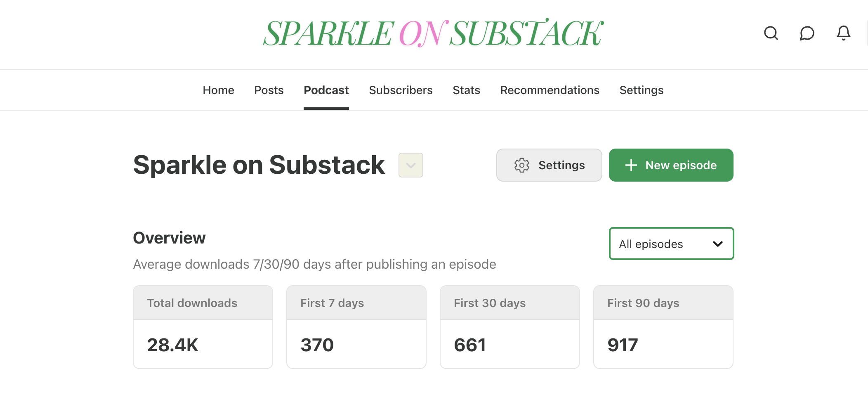The height and width of the screenshot is (402, 868).
Task: Click the First 90 days card
Action: (663, 327)
